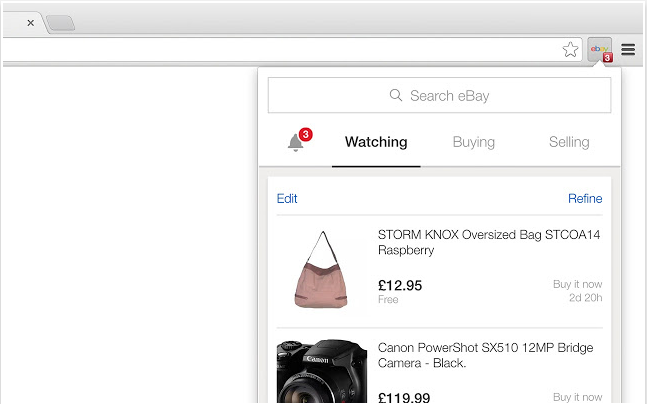
Task: Open the raspberry bag thumbnail
Action: (321, 269)
